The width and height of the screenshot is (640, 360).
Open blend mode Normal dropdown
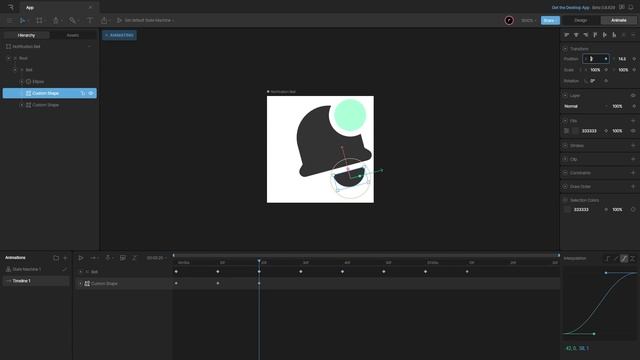pos(586,107)
